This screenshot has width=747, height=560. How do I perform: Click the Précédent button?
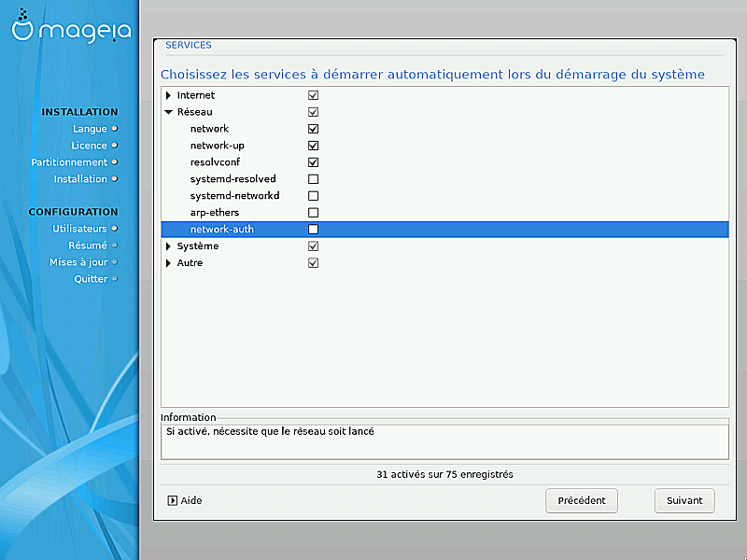(581, 500)
